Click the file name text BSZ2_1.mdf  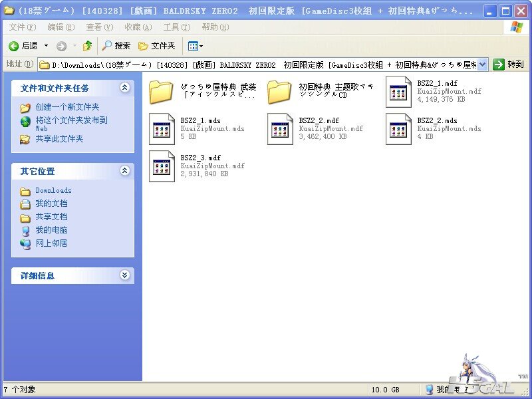[438, 83]
